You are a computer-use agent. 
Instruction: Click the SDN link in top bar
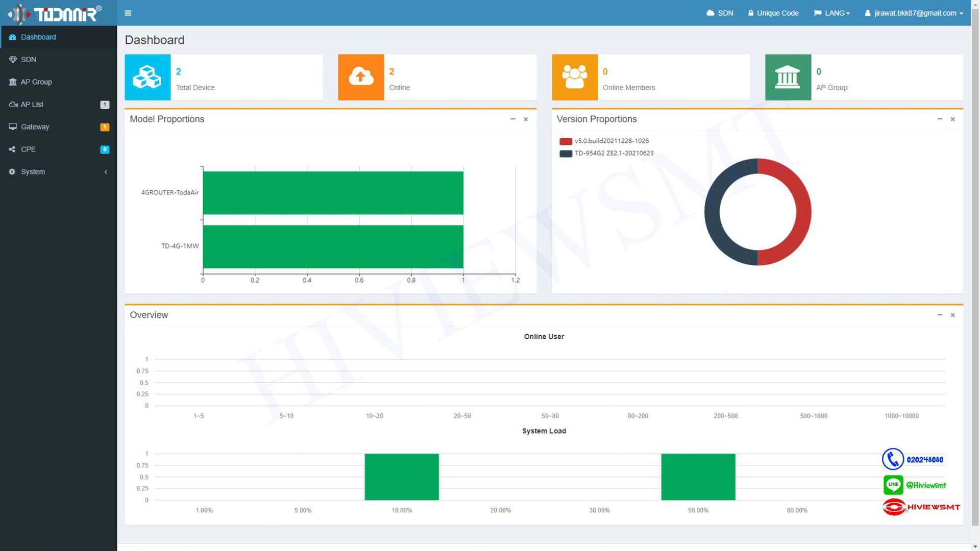pyautogui.click(x=720, y=13)
